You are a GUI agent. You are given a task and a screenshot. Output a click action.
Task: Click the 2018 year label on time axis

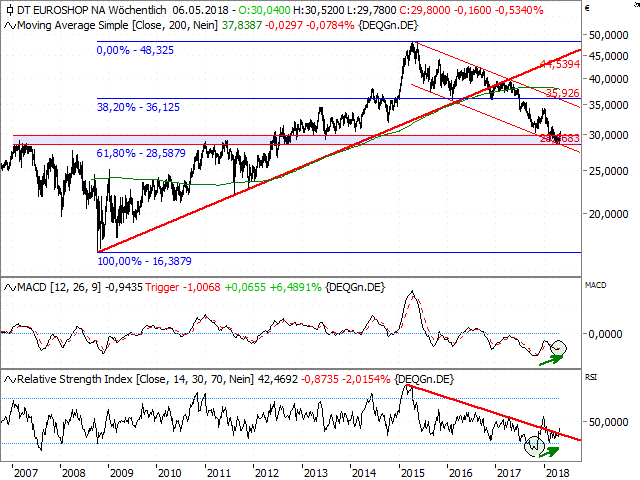pyautogui.click(x=557, y=473)
